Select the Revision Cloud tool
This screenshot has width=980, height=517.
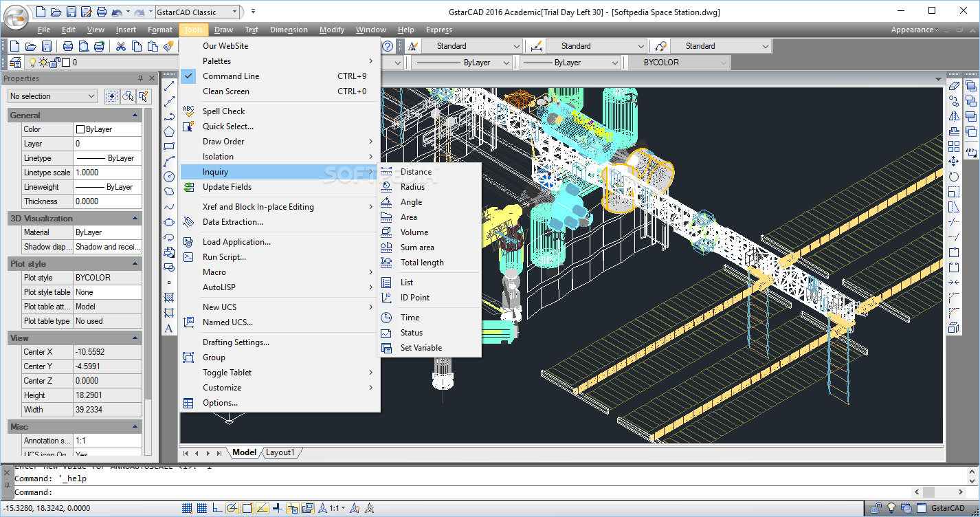169,192
